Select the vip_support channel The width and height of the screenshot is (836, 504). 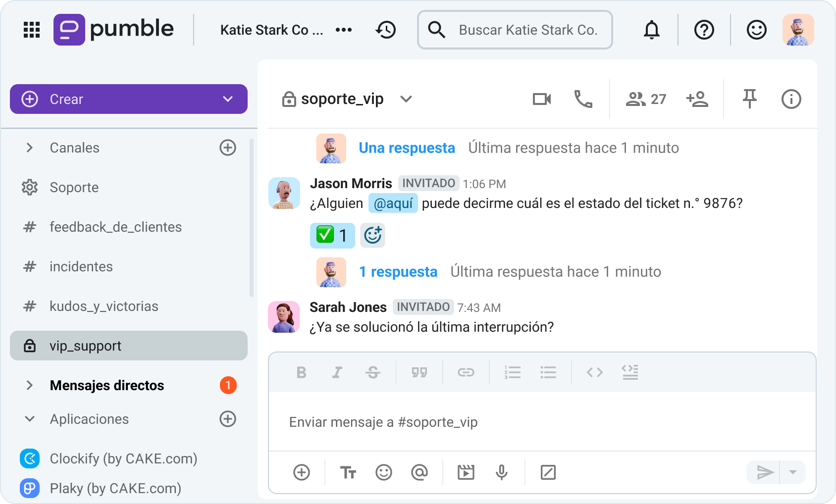coord(84,346)
